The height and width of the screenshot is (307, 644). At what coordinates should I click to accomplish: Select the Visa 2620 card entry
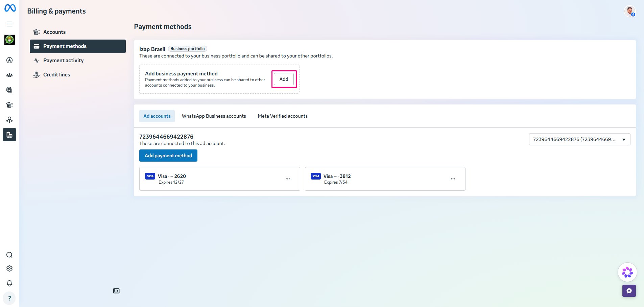[220, 179]
